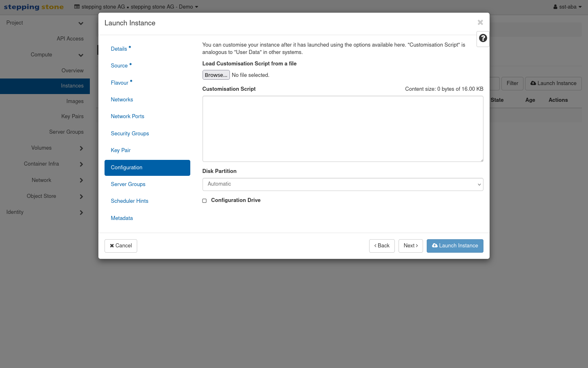This screenshot has width=588, height=368.
Task: Go to the Metadata step
Action: point(147,218)
